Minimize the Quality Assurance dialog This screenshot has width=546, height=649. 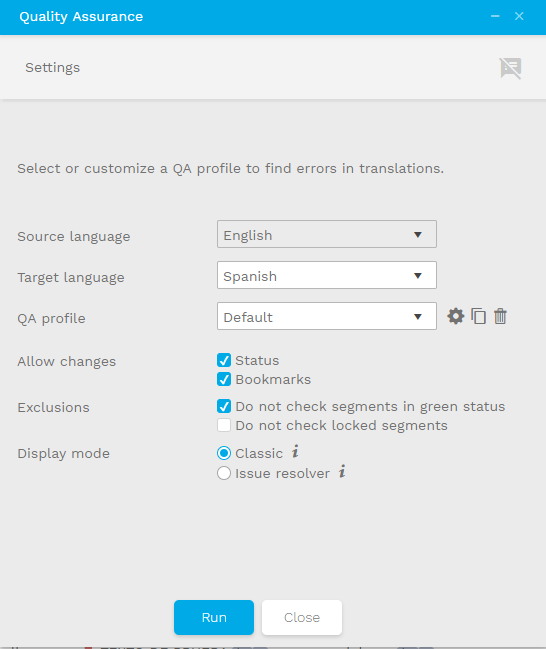coord(495,16)
